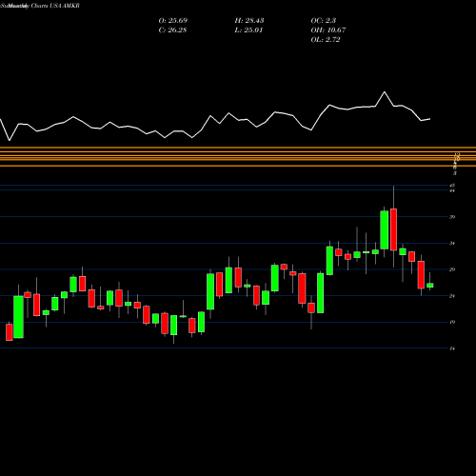Click the 24 price axis label
This screenshot has height=476, width=476.
click(x=452, y=296)
